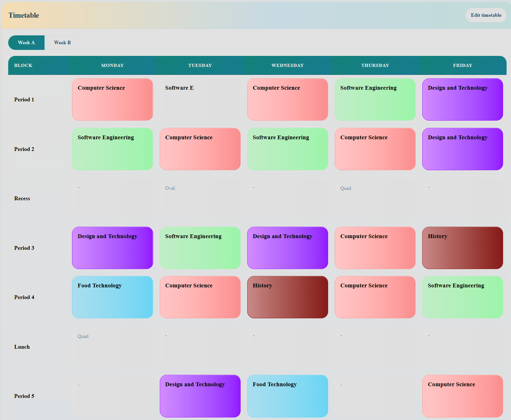Click Food Technology on Wednesday Period 5
Viewport: 511px width, 420px height.
click(x=287, y=396)
